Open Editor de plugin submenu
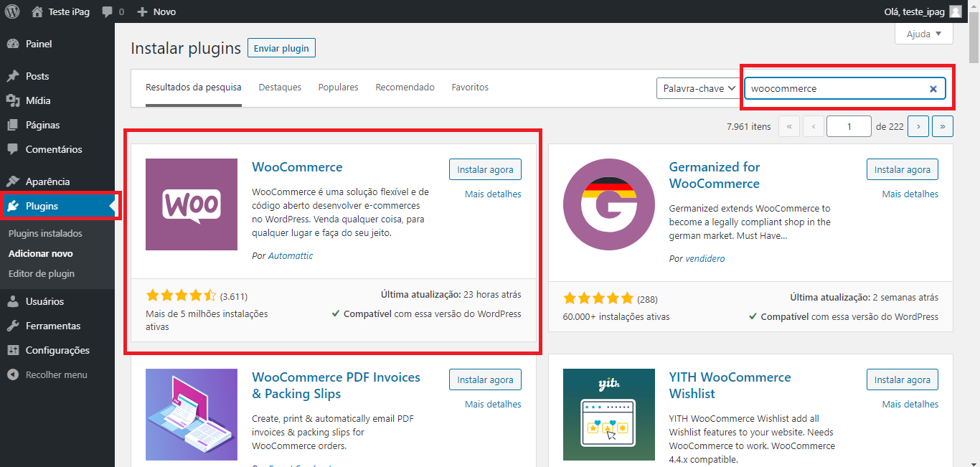980x467 pixels. (x=42, y=274)
